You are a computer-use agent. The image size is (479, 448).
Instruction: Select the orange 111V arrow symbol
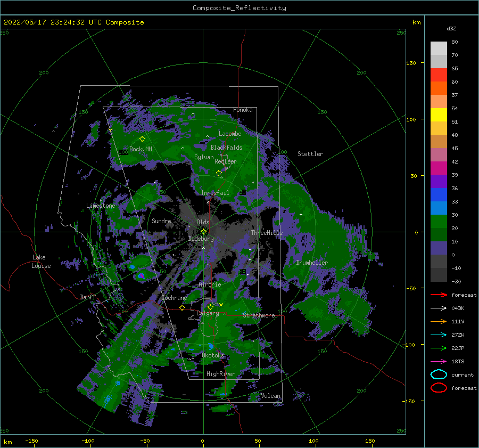coord(439,321)
